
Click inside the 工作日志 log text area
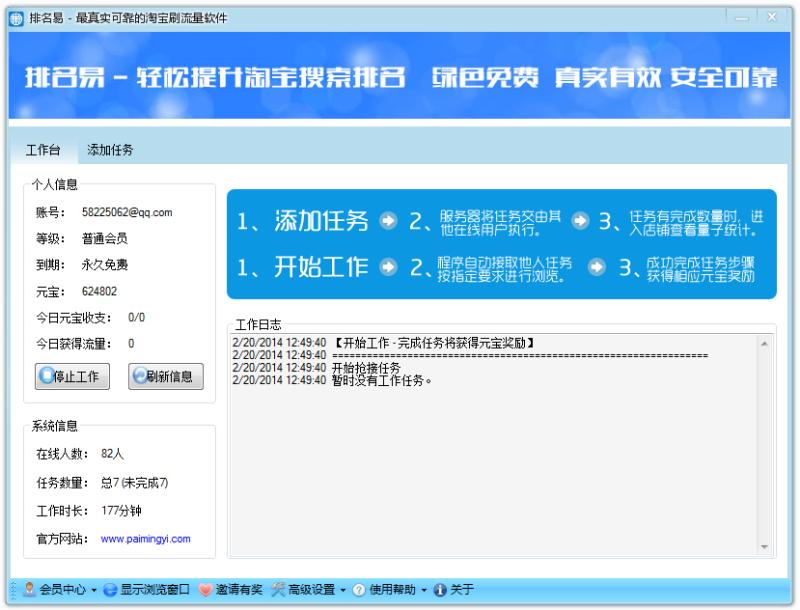[490, 460]
